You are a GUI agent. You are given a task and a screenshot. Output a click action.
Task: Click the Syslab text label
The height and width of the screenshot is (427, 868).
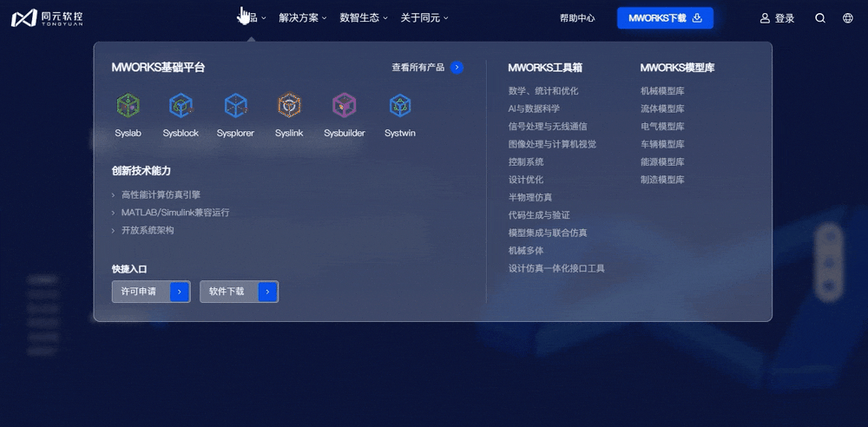tap(128, 134)
